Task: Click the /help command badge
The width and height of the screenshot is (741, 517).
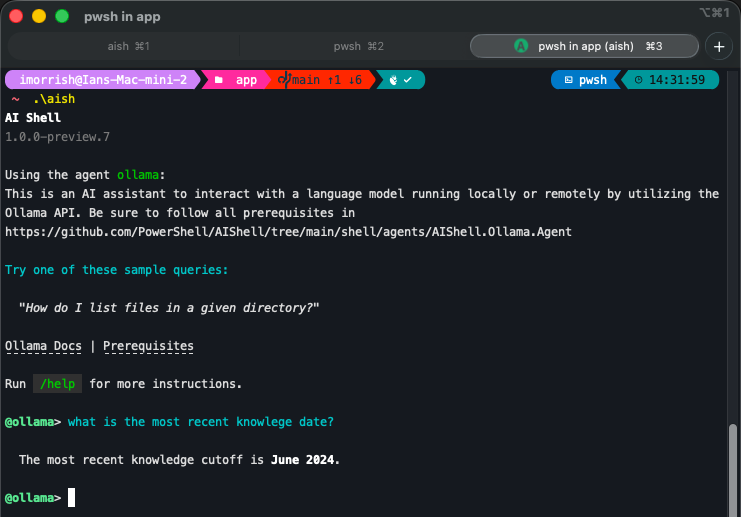Action: 57,384
